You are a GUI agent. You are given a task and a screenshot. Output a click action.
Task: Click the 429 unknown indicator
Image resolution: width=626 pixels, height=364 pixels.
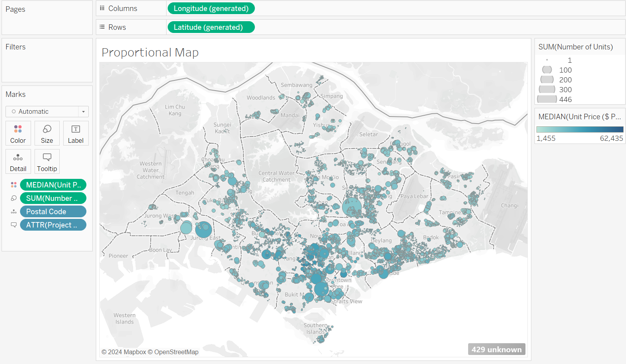click(x=496, y=349)
